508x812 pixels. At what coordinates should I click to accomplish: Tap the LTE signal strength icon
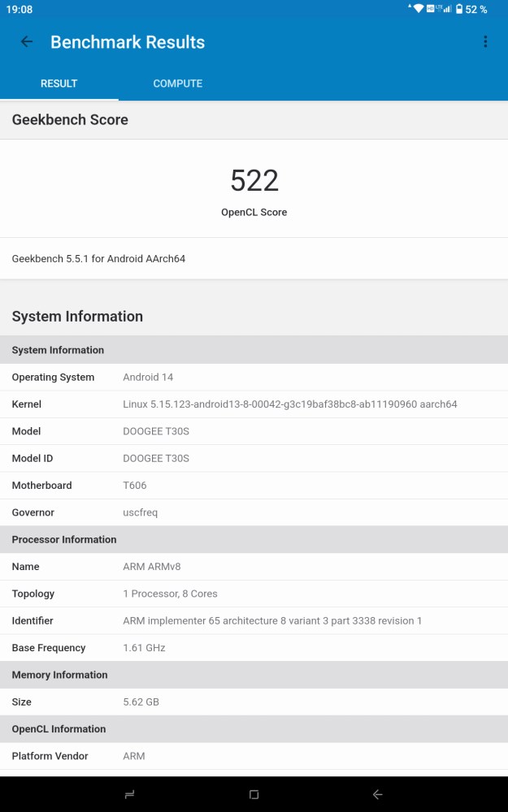click(x=444, y=9)
